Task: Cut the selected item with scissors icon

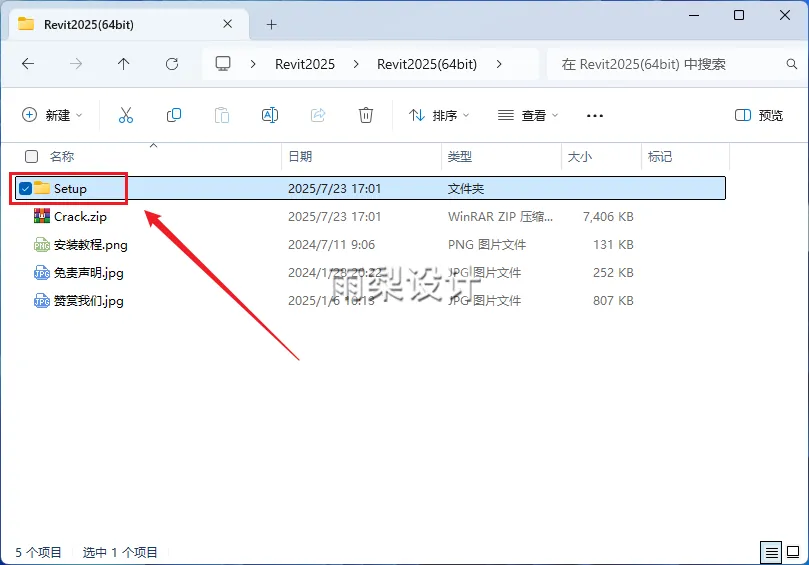Action: tap(125, 115)
